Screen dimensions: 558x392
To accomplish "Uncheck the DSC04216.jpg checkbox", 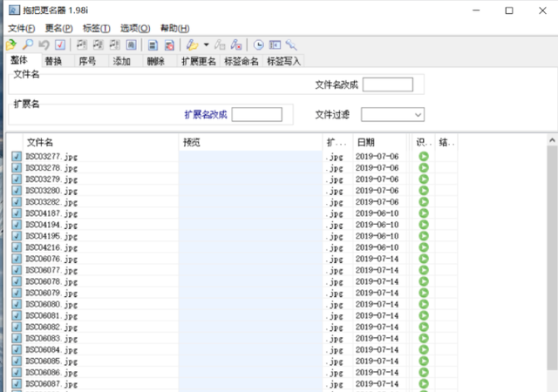I will tap(17, 247).
